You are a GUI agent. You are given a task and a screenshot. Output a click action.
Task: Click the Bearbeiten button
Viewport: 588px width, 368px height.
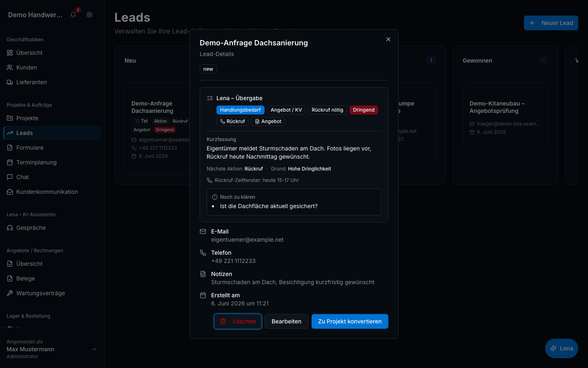pyautogui.click(x=286, y=321)
